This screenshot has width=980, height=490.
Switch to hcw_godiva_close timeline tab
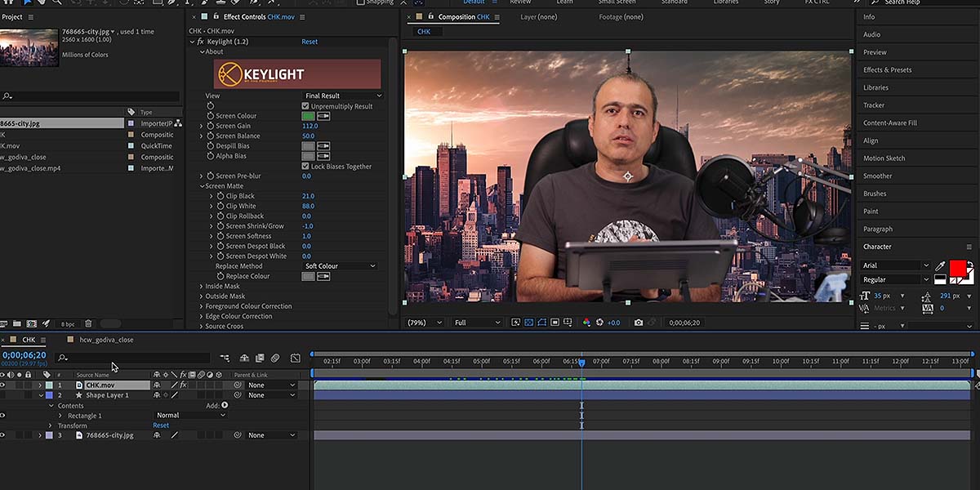tap(106, 340)
